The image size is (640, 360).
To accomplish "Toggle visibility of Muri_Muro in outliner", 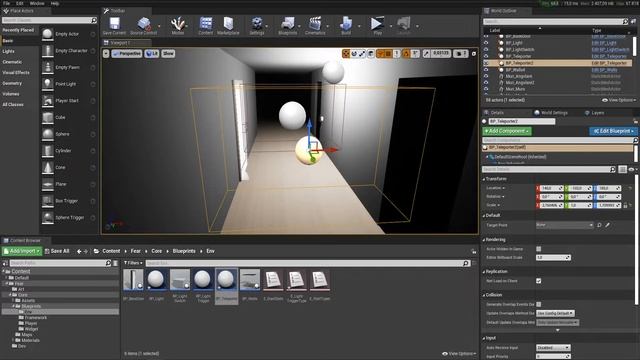I will (x=486, y=89).
